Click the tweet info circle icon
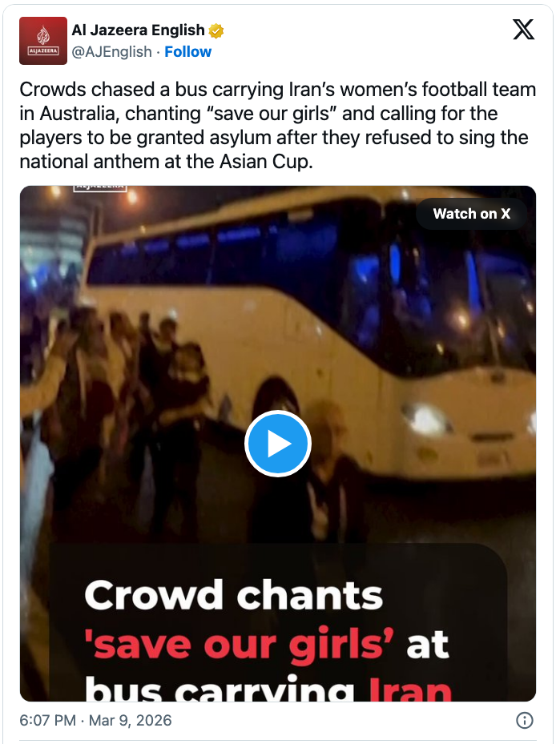The height and width of the screenshot is (744, 560). [x=525, y=720]
